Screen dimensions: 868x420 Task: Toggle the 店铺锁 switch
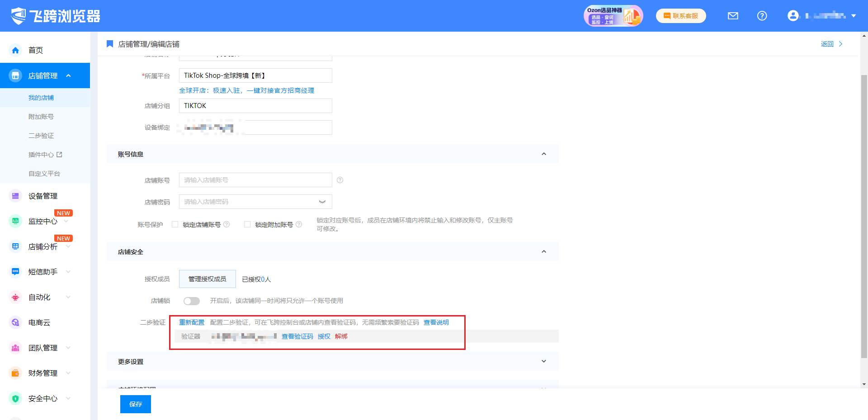click(192, 301)
